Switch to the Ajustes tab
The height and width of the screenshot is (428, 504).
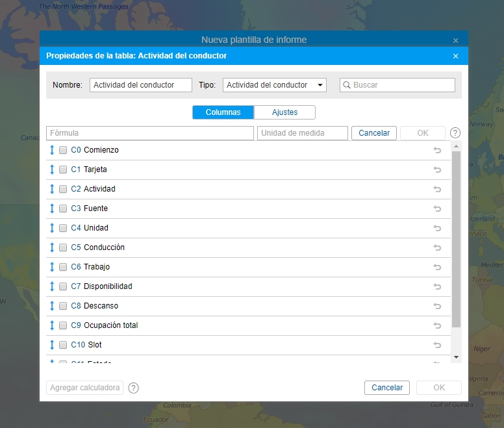[284, 112]
